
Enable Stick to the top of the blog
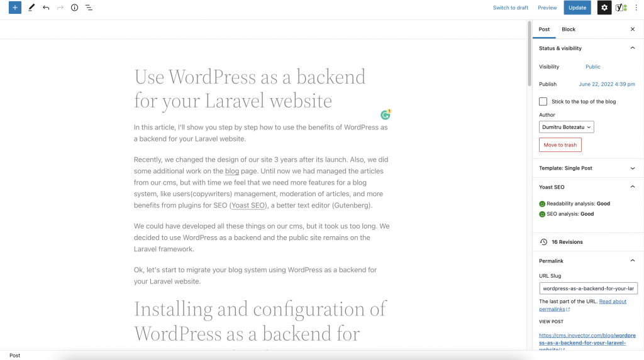(543, 101)
